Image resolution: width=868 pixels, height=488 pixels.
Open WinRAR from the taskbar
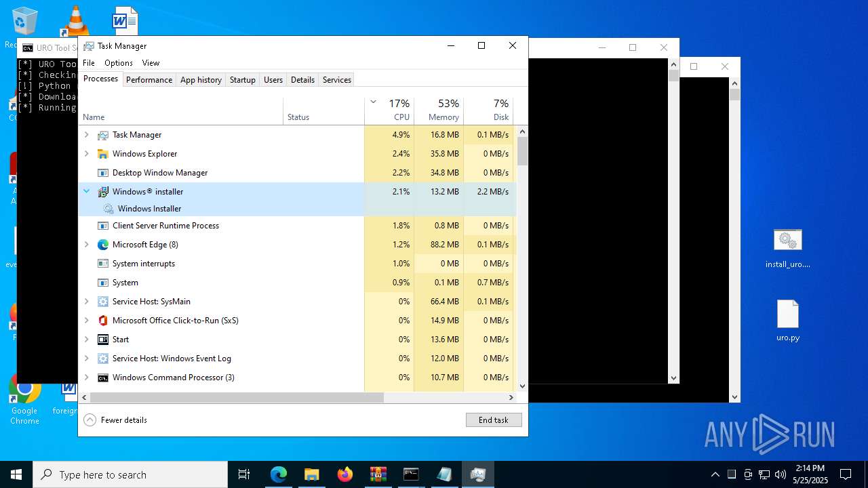[x=378, y=474]
